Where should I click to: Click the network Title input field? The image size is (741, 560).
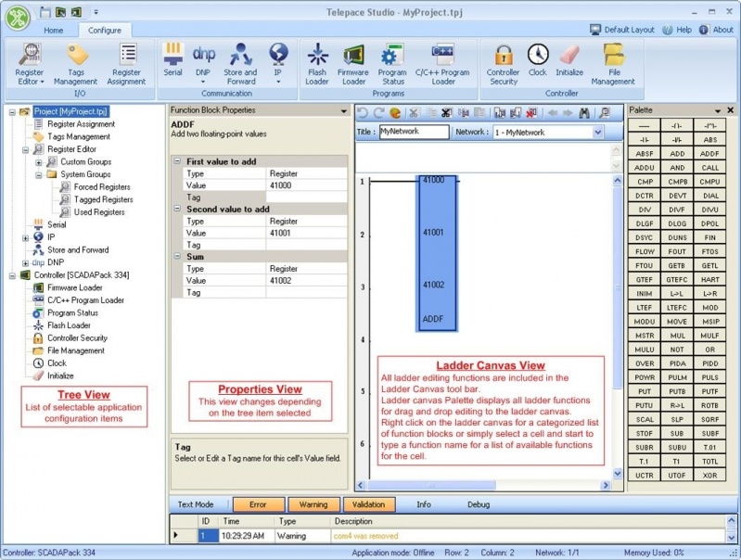coord(414,132)
